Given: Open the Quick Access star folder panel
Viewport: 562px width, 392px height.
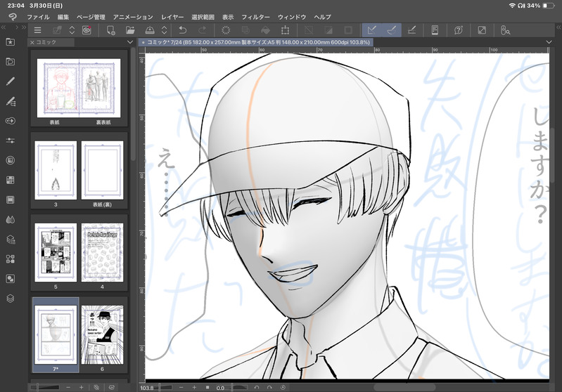Looking at the screenshot, I should click(x=11, y=42).
